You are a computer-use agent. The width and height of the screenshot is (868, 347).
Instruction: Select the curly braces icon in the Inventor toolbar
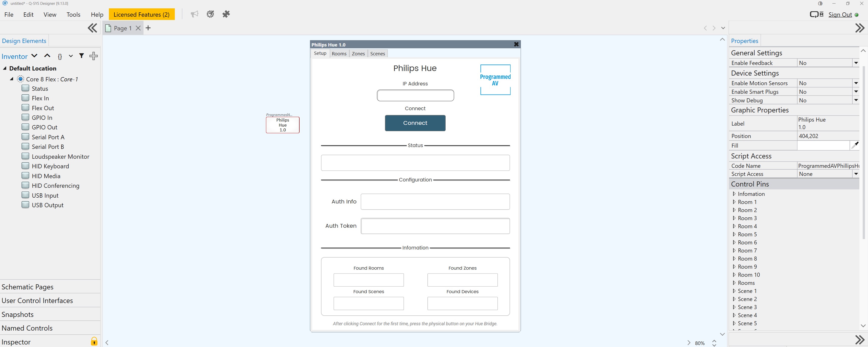(x=60, y=57)
